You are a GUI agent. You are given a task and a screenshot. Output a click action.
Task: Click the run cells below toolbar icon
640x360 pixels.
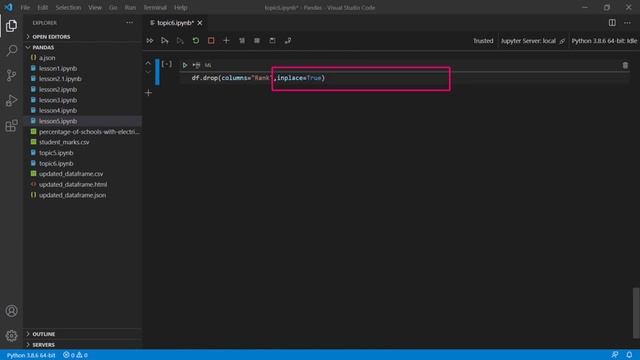coord(180,41)
